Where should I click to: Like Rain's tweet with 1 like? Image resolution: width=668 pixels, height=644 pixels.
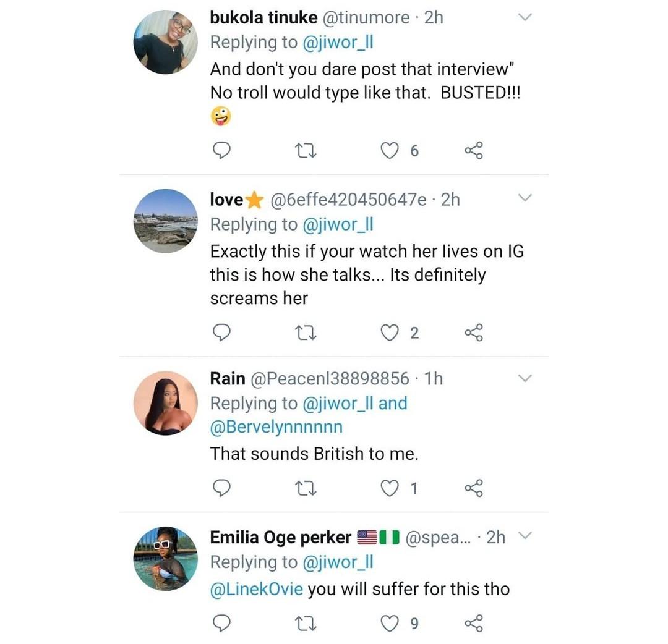[390, 488]
